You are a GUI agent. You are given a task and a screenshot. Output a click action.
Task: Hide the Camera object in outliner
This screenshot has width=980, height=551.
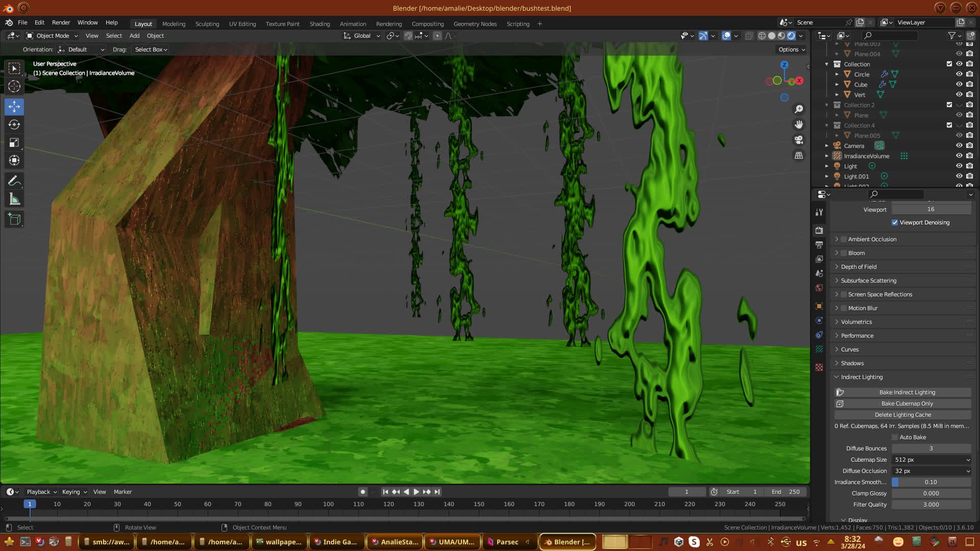(x=959, y=146)
